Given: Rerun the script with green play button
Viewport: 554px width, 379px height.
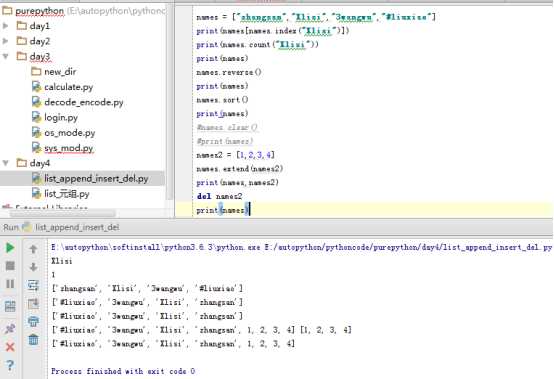Looking at the screenshot, I should click(x=10, y=248).
